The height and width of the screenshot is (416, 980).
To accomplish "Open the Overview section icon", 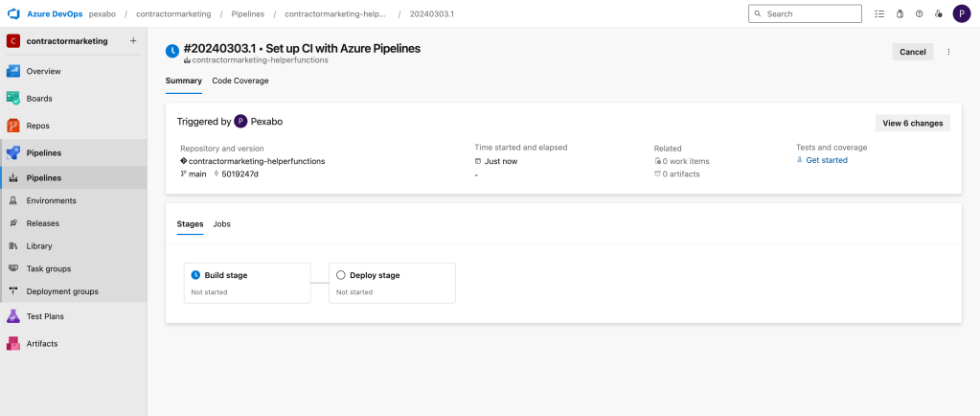I will [x=13, y=71].
